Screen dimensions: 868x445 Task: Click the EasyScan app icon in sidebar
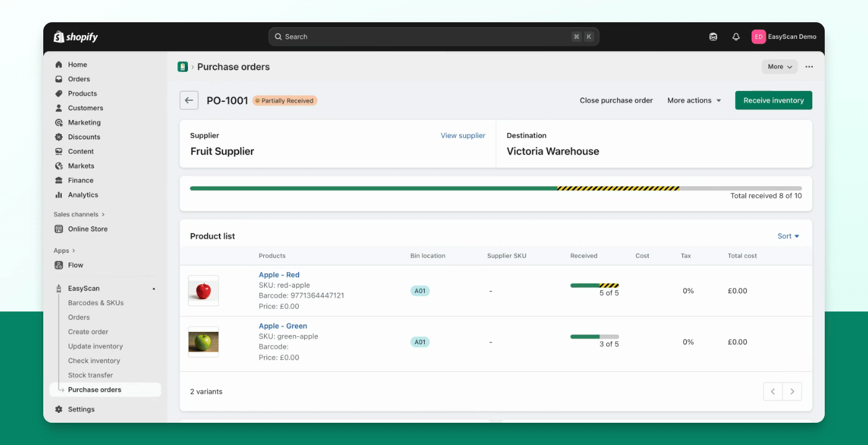tap(59, 289)
